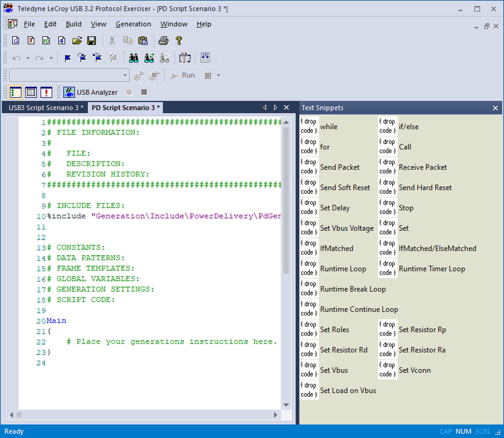Viewport: 504px width, 438px height.
Task: Toggle the error log view button with red exclamation
Action: tap(46, 92)
